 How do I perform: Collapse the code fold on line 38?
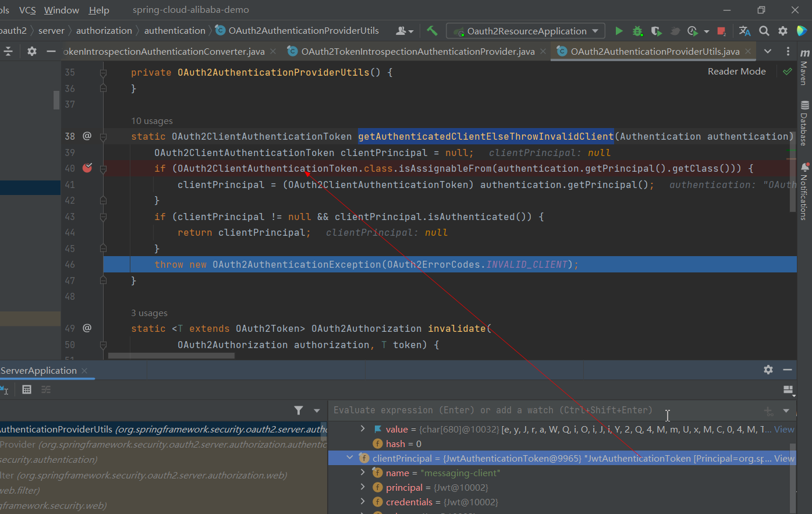click(103, 137)
